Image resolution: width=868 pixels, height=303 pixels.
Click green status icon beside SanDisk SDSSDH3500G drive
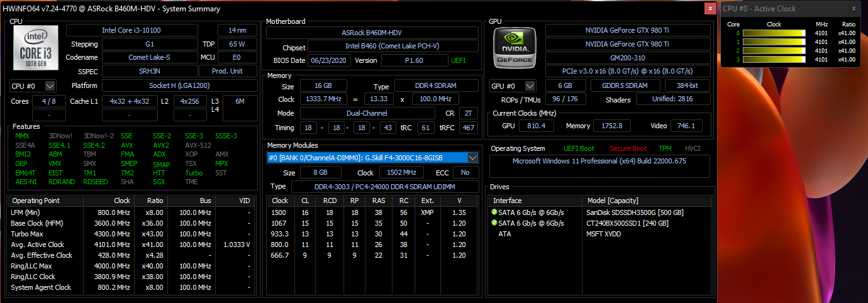point(494,212)
